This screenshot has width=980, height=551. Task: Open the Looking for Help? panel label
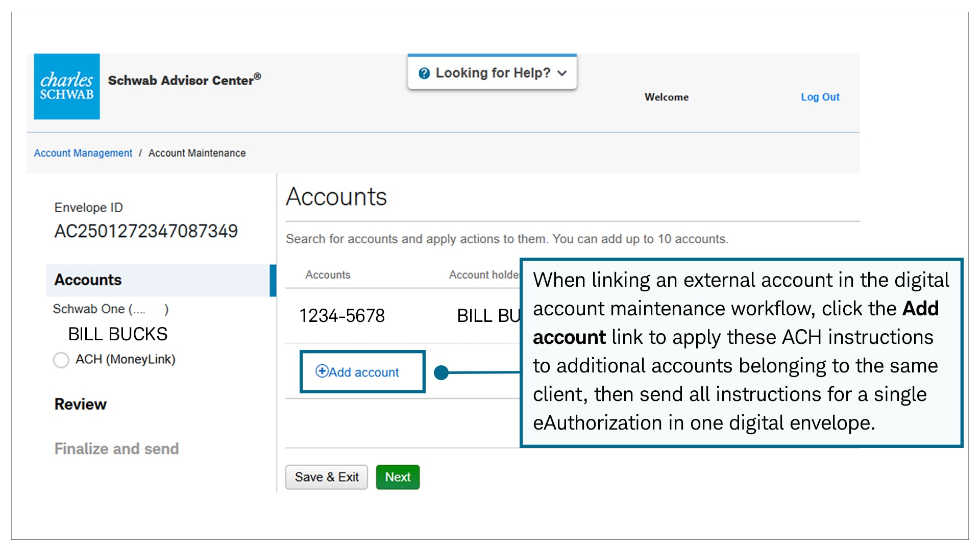493,73
